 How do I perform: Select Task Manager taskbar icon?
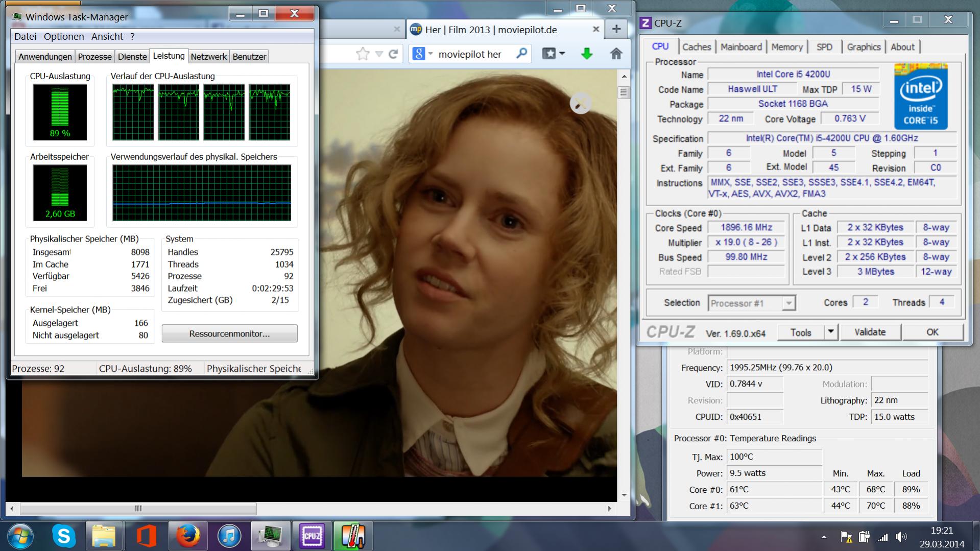[x=271, y=536]
